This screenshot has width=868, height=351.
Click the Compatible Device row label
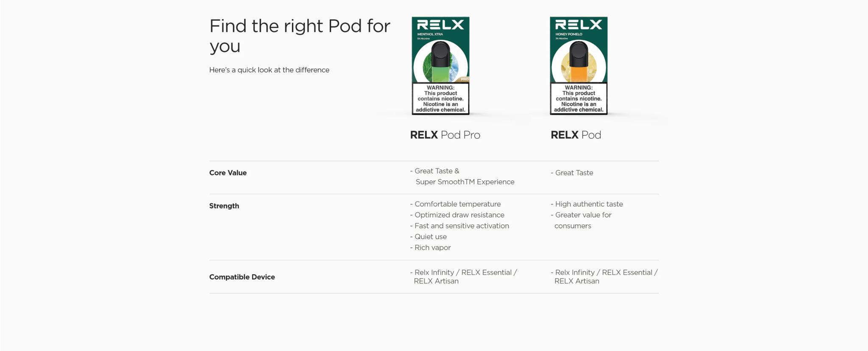(x=242, y=277)
